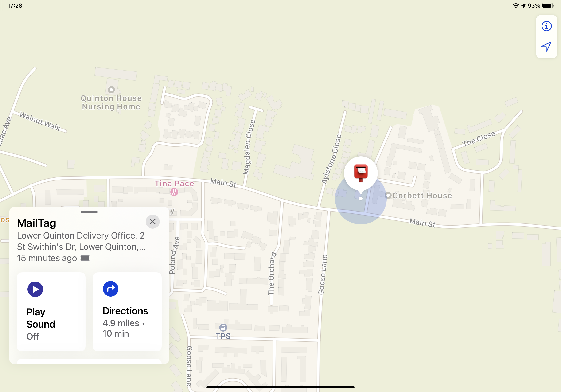Image resolution: width=561 pixels, height=392 pixels.
Task: Tap the MailTag battery level indicator
Action: 86,258
